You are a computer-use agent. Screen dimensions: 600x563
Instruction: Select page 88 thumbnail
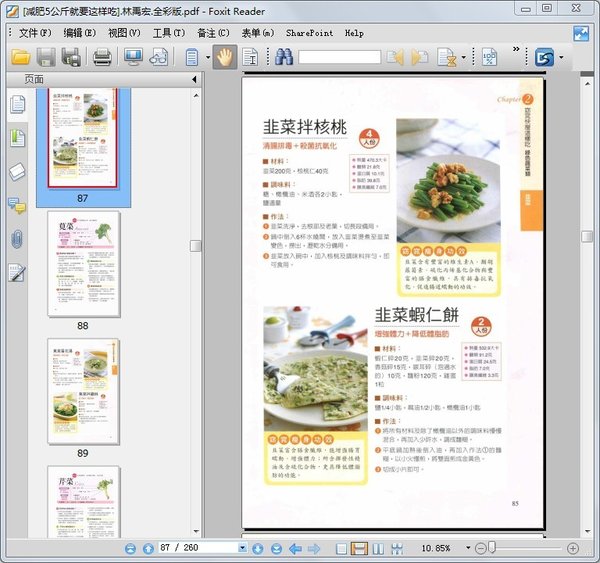coord(83,264)
